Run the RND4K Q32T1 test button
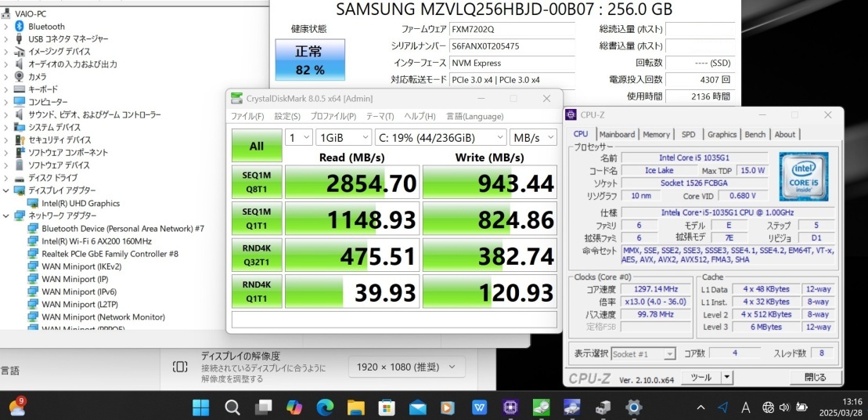Screen dimensions: 868x420 (257, 255)
